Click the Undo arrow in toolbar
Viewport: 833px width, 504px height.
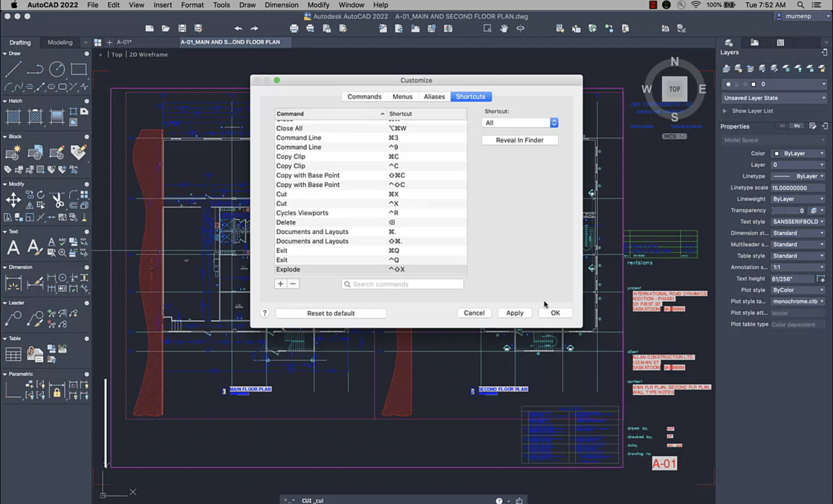tap(238, 28)
